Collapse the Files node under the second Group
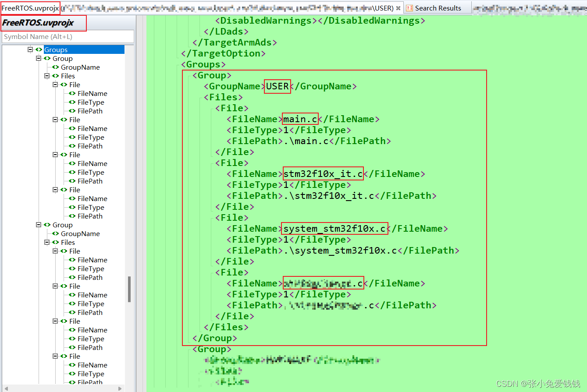The width and height of the screenshot is (587, 392). [47, 242]
